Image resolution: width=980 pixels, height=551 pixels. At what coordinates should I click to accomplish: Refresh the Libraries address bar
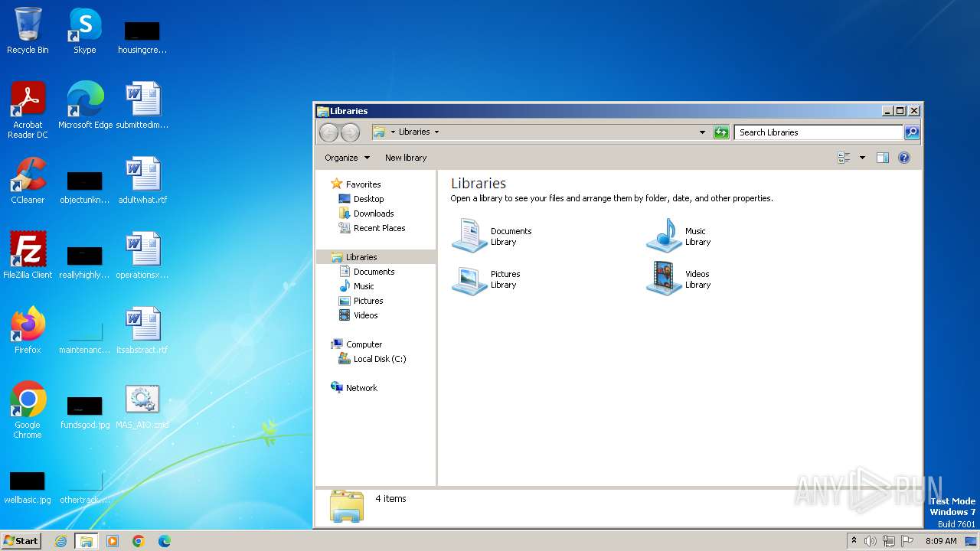pos(721,132)
